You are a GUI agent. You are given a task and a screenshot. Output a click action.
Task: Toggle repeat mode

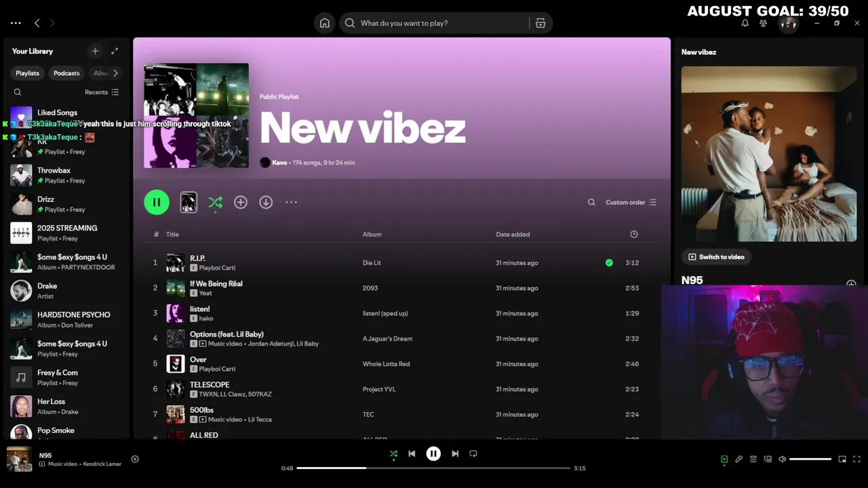tap(473, 453)
